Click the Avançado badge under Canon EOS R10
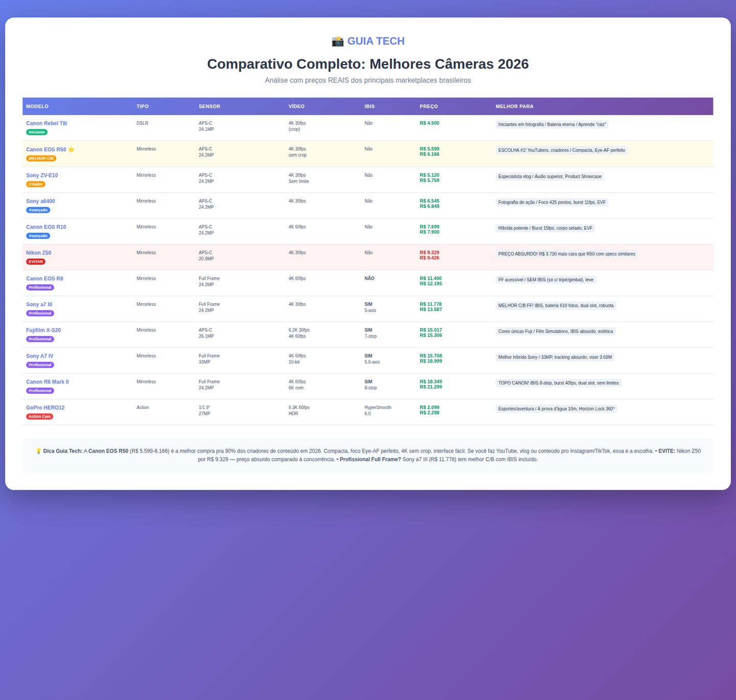736x700 pixels. coord(38,236)
